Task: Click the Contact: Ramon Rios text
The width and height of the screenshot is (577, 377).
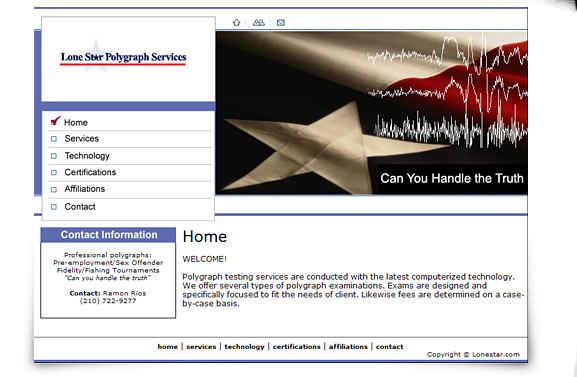Action: click(108, 293)
